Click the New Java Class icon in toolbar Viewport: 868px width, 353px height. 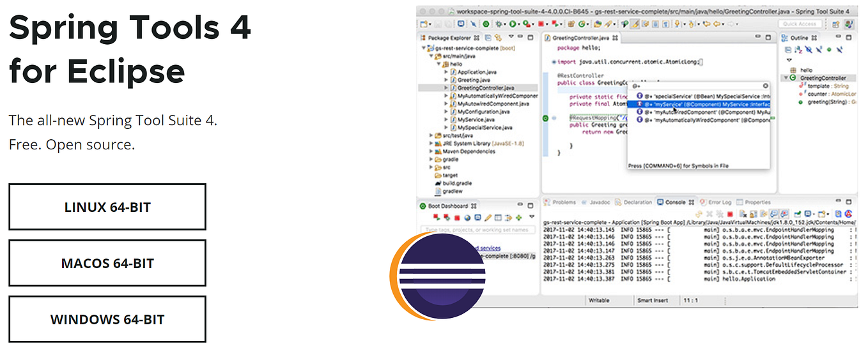tap(582, 24)
